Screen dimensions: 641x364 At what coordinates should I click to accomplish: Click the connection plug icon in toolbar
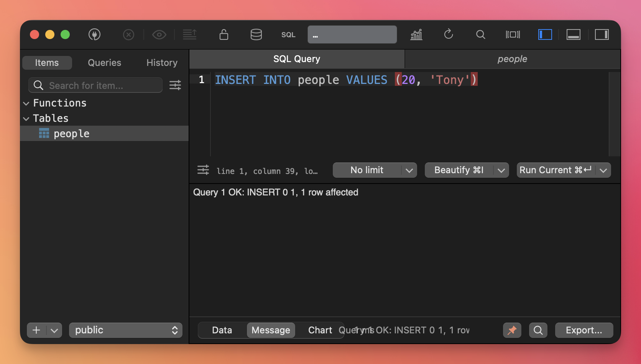click(x=94, y=35)
